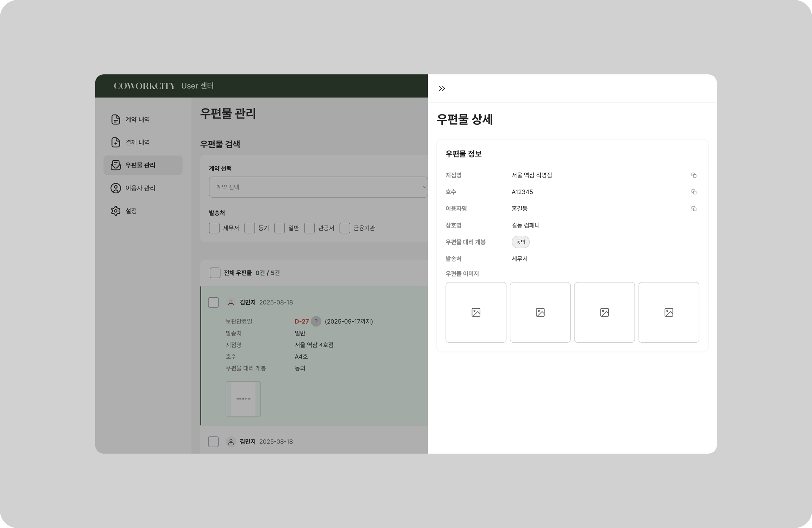812x528 pixels.
Task: Copy the 이용자명 value 홍길동
Action: 694,209
